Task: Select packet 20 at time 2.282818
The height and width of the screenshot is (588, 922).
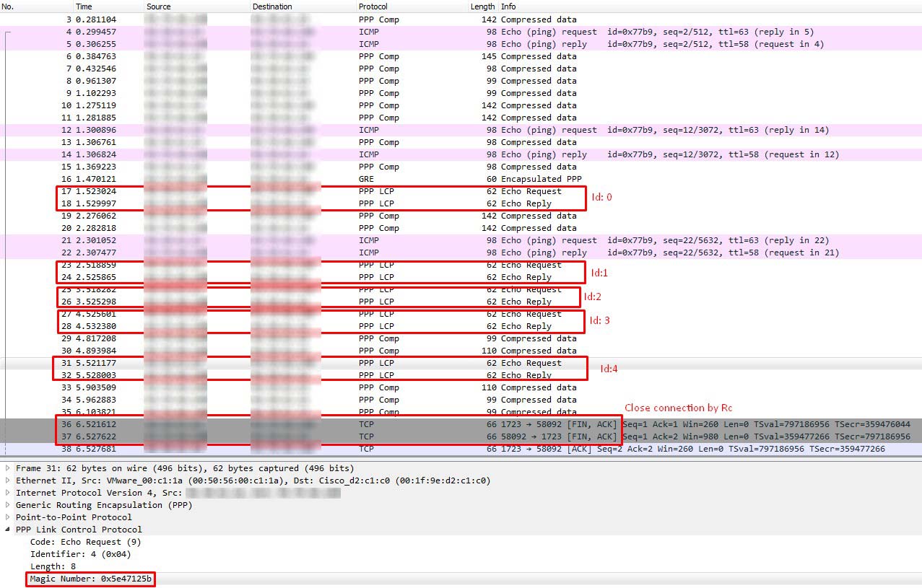Action: pyautogui.click(x=461, y=228)
